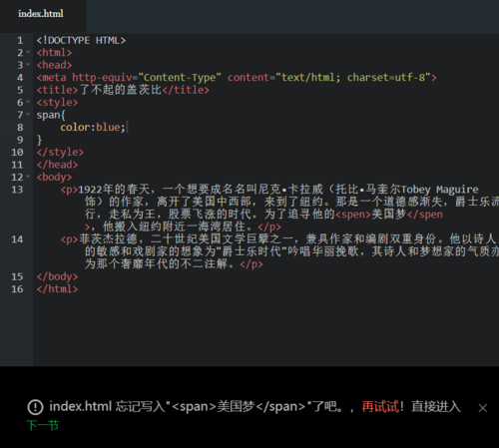Collapse the html tag fold arrow on line 2
499x448 pixels.
coord(28,52)
